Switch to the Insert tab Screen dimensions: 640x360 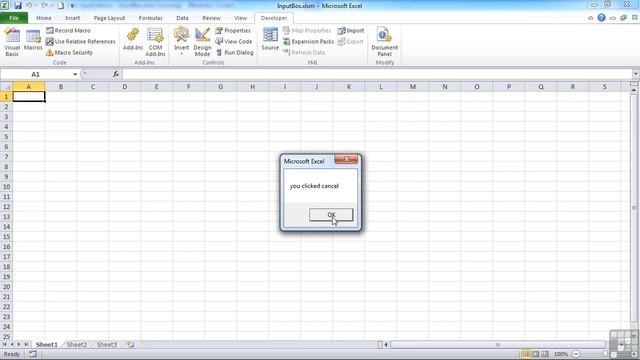[72, 18]
